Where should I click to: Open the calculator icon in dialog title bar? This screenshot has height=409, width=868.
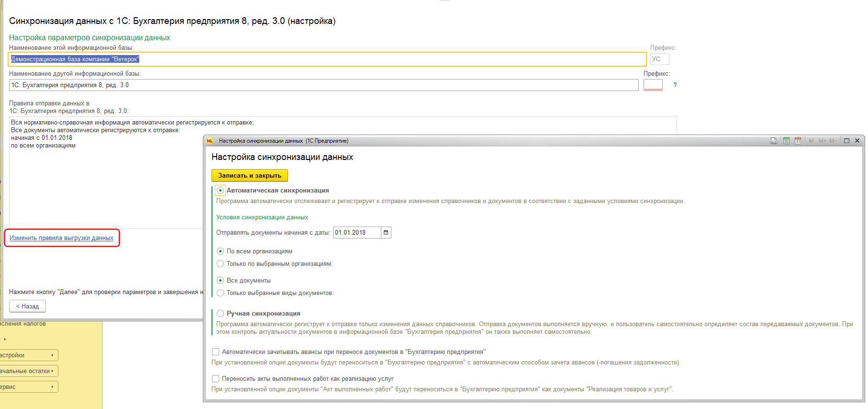(x=786, y=141)
